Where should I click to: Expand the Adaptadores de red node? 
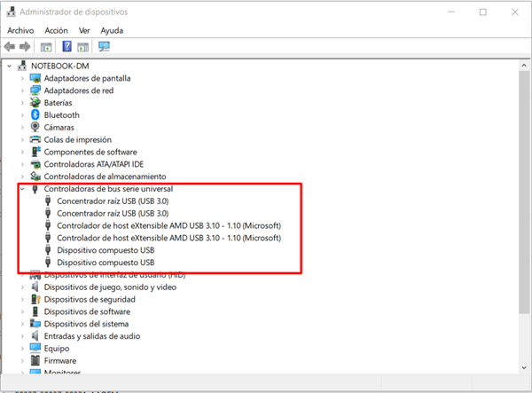(22, 90)
